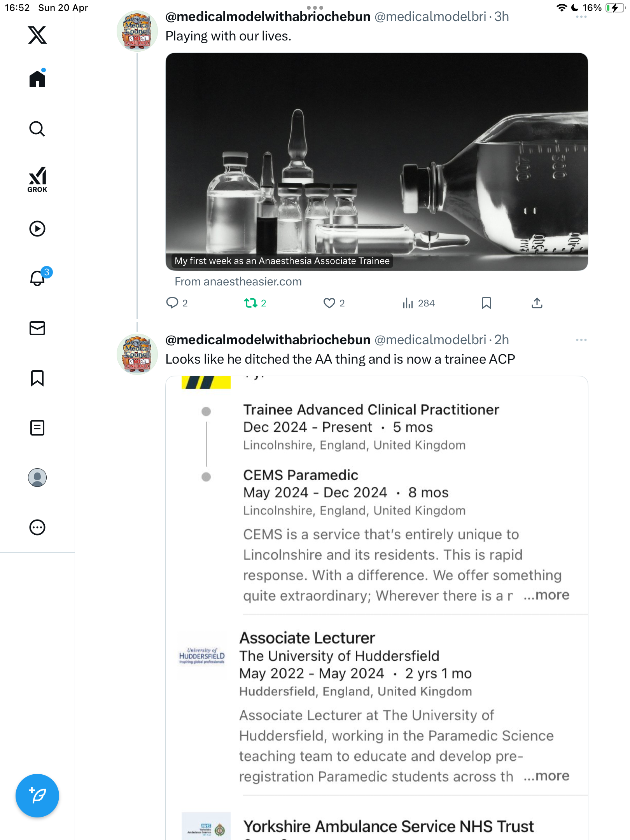
Task: Select 'The University of Huddersfield' employer line
Action: pos(339,656)
